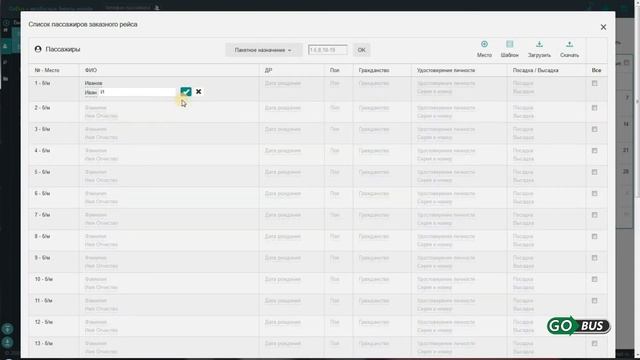Click Пол field in row 2 - б/м
The image size is (640, 360).
[335, 108]
